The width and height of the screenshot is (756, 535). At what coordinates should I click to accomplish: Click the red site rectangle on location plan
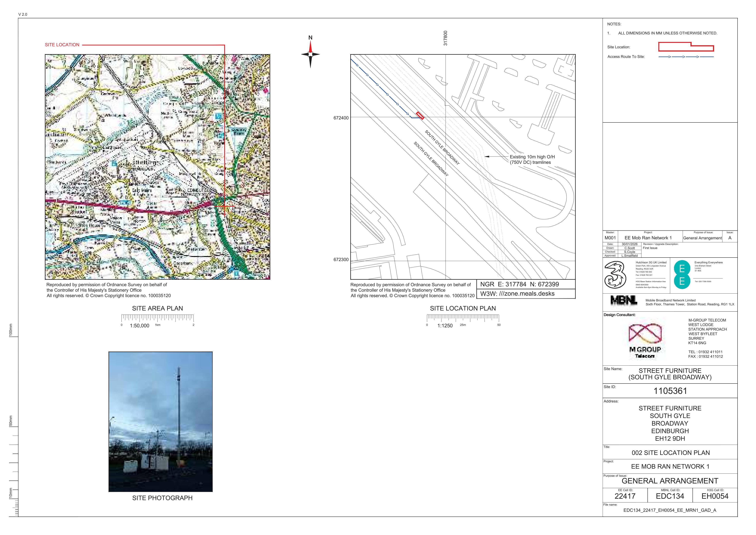pyautogui.click(x=420, y=115)
